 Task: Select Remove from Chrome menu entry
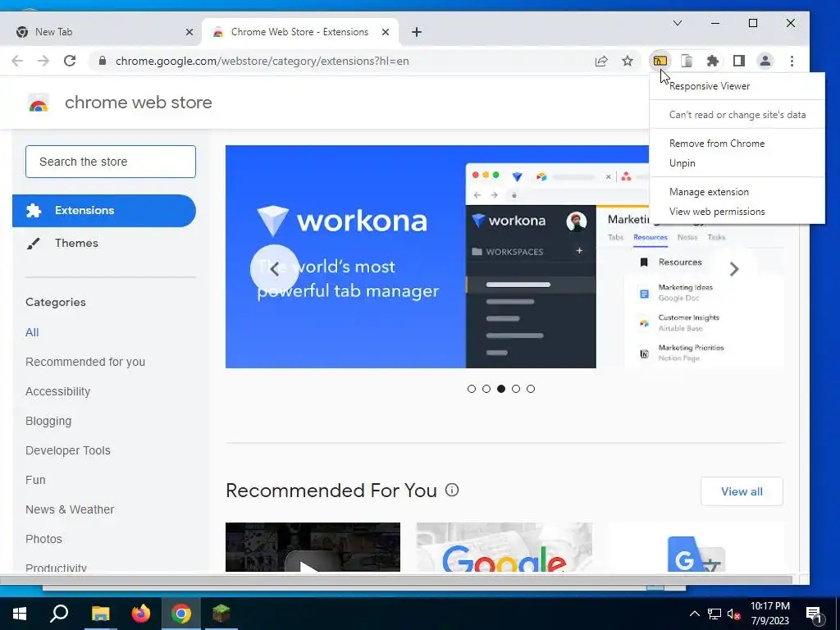[737, 143]
